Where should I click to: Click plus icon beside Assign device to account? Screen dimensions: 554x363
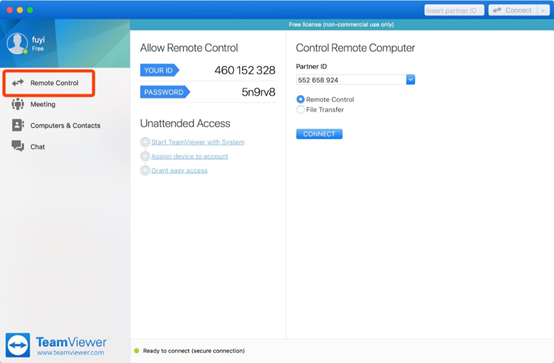click(145, 156)
